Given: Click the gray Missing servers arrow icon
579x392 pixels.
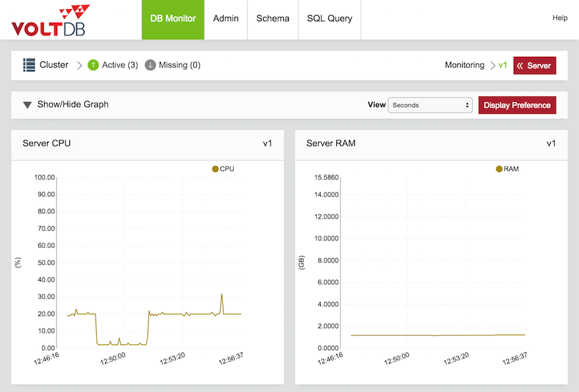Looking at the screenshot, I should [x=151, y=65].
